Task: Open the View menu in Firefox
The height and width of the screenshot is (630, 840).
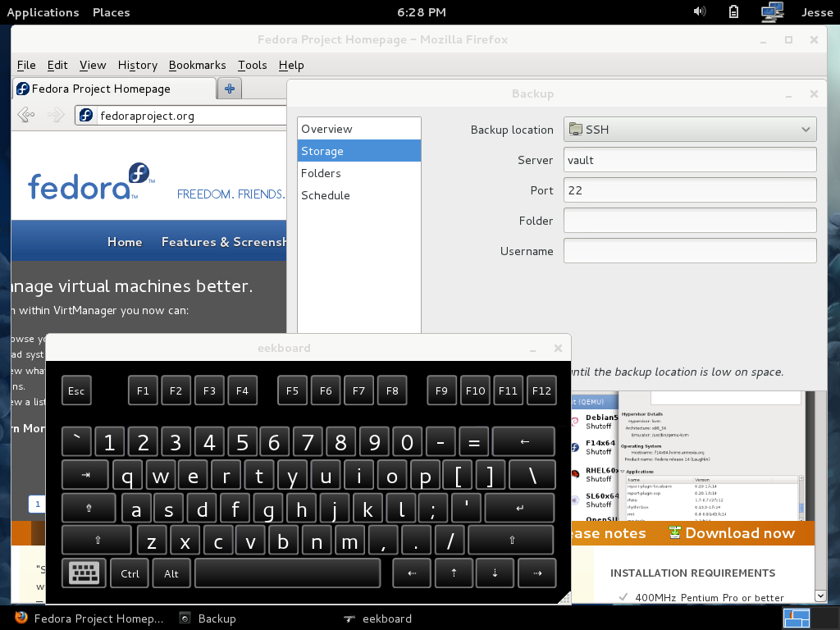Action: (93, 65)
